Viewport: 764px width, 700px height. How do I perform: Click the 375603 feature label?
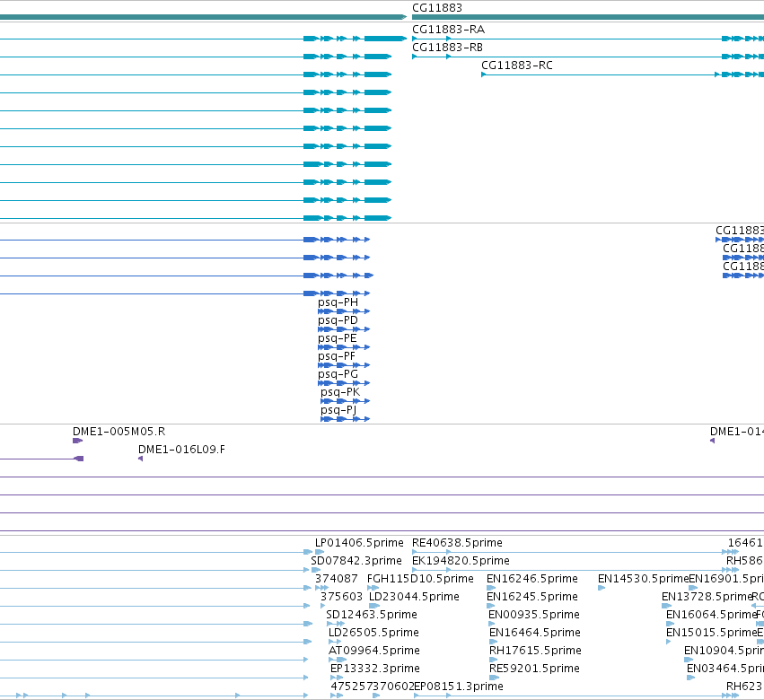(x=341, y=597)
